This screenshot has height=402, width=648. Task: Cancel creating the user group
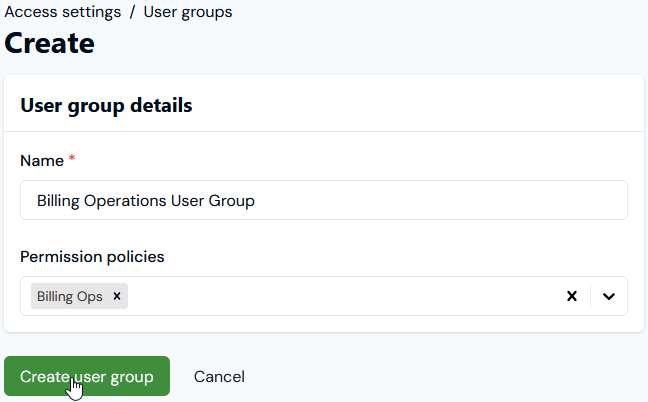point(219,376)
